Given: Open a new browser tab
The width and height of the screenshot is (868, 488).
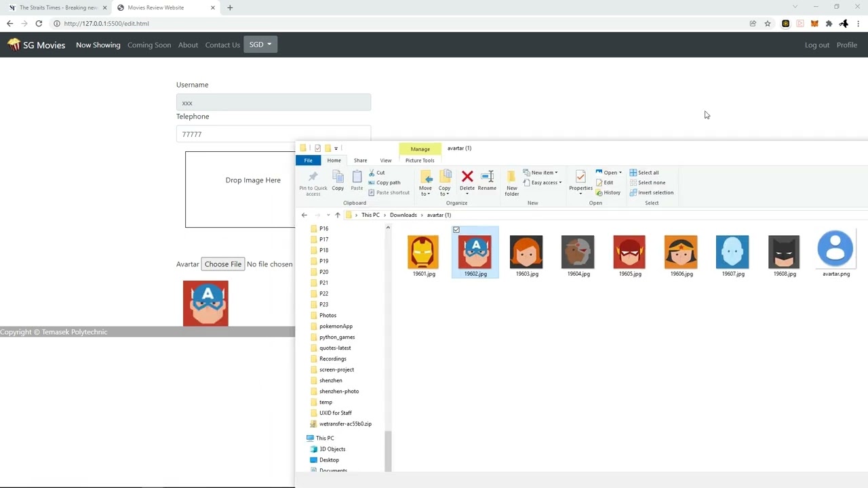Looking at the screenshot, I should tap(230, 7).
